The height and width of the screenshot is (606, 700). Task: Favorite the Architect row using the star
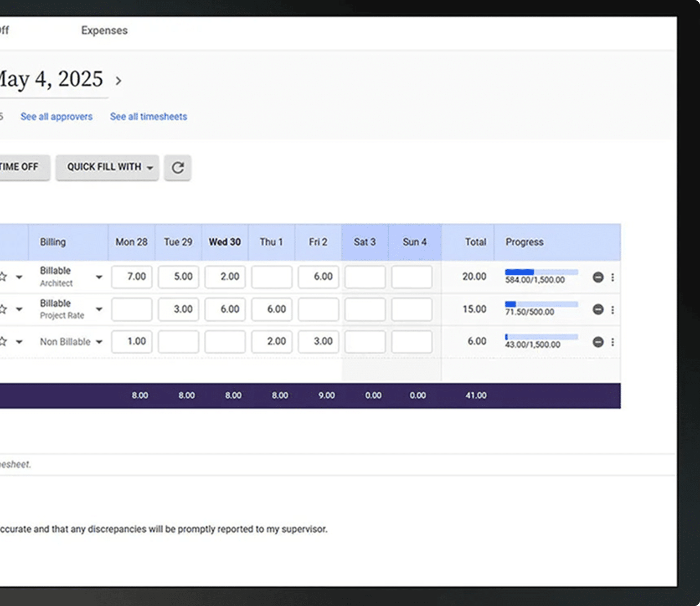3,277
